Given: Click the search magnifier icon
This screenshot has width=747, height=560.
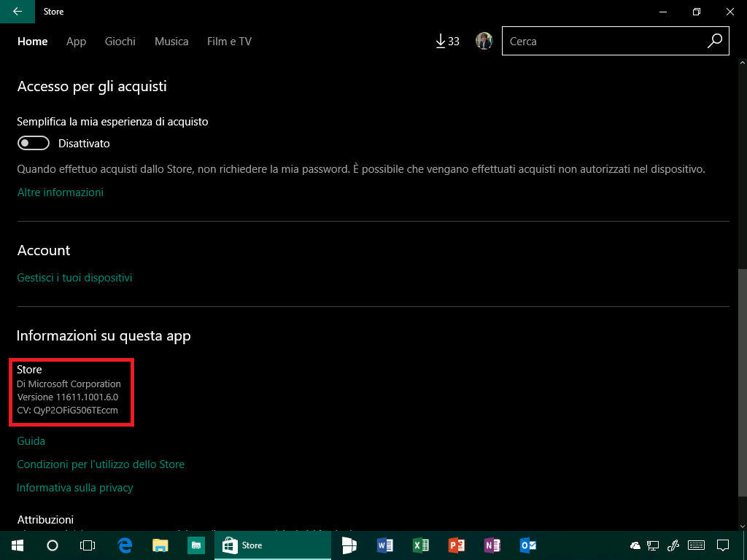Looking at the screenshot, I should [x=715, y=42].
